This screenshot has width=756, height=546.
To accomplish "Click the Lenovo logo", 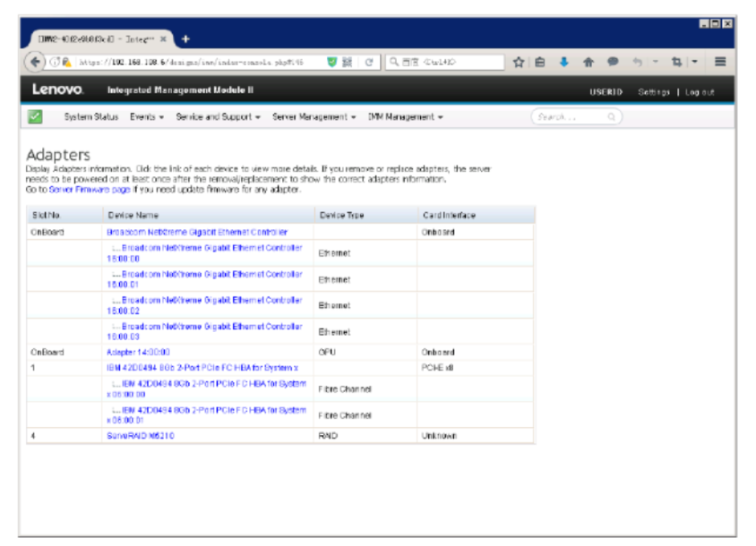I will pyautogui.click(x=57, y=90).
